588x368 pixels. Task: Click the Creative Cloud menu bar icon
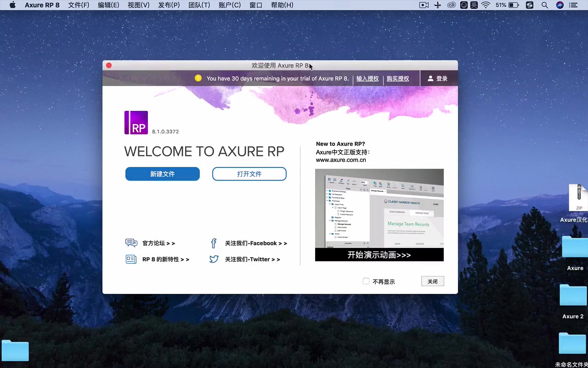pyautogui.click(x=452, y=5)
